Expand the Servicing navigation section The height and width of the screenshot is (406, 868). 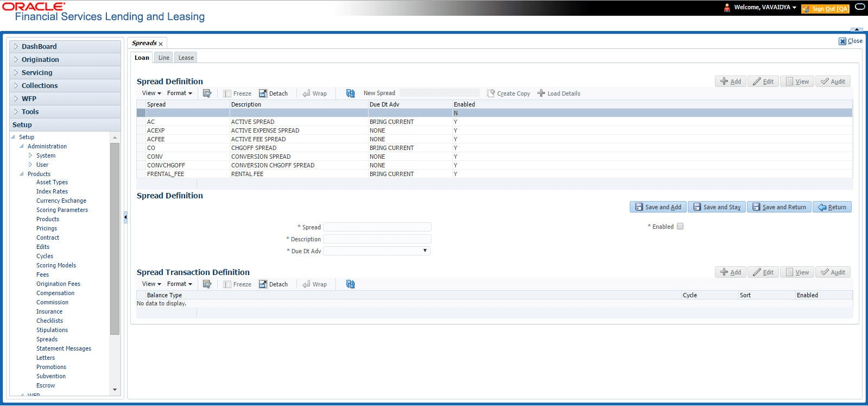point(16,73)
